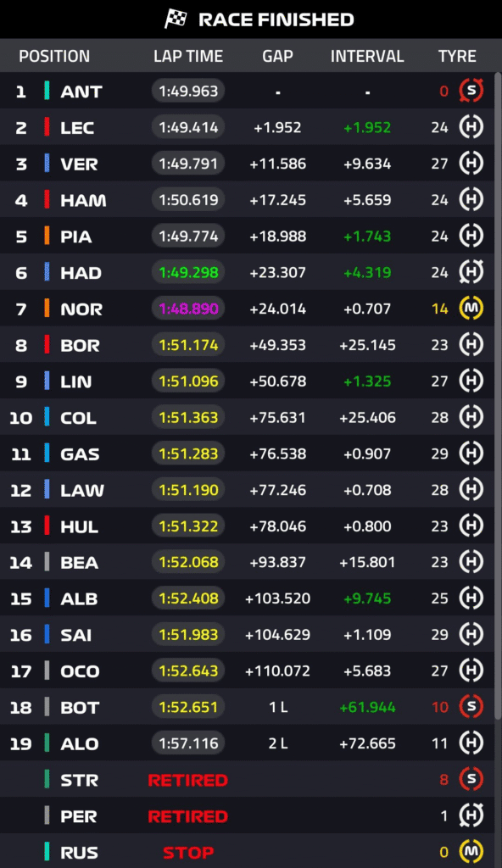Click the HAM team color bar
The image size is (502, 868).
tap(47, 200)
